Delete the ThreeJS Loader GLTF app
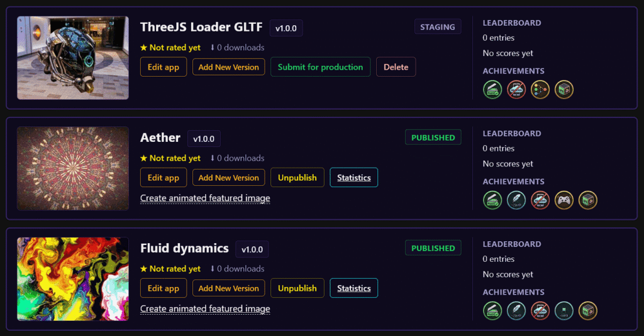The image size is (644, 336). click(x=396, y=67)
